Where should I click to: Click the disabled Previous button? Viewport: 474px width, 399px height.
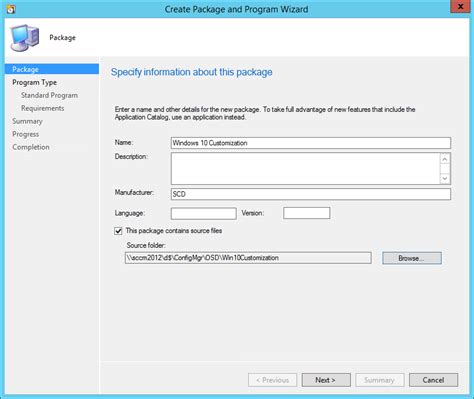point(272,380)
